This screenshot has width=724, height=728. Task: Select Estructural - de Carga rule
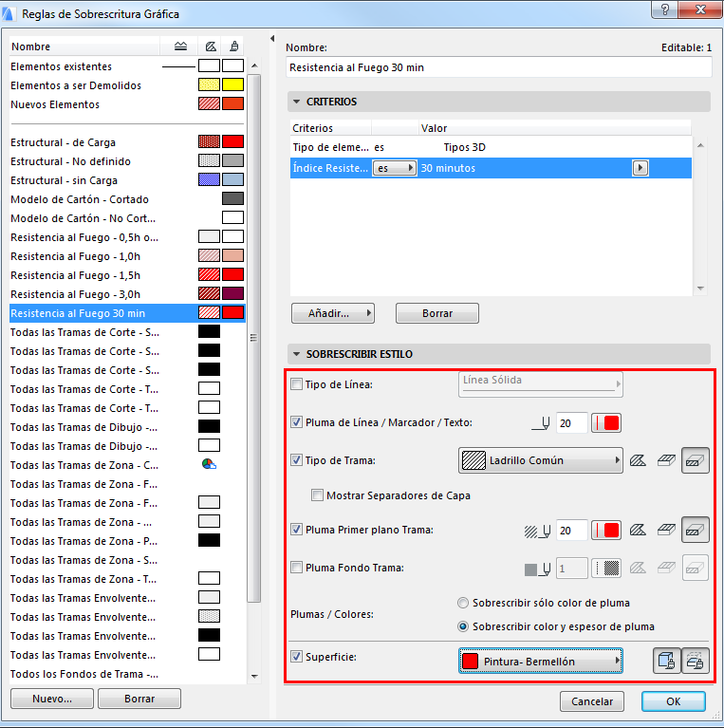(x=127, y=142)
